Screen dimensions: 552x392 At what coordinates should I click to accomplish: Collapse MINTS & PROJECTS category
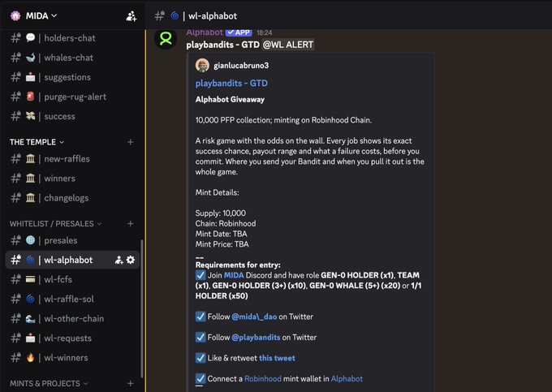49,384
